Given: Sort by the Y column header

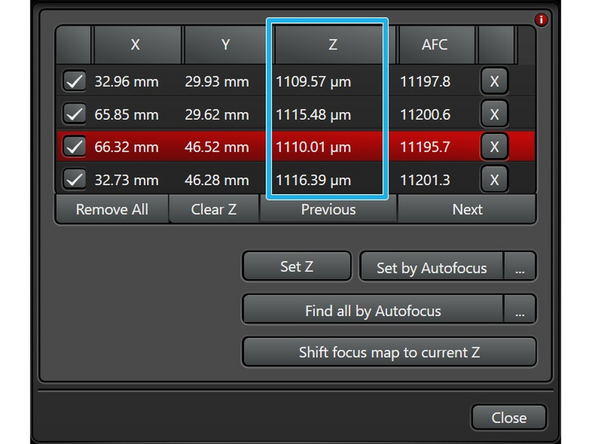Looking at the screenshot, I should click(226, 45).
